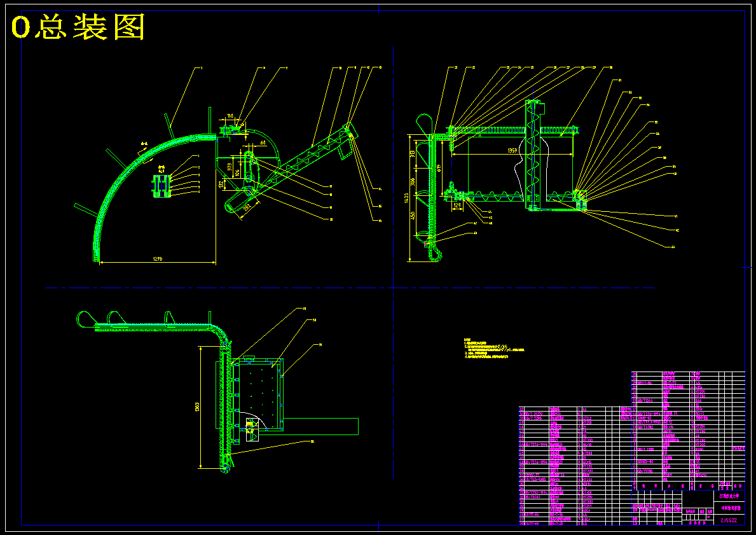The height and width of the screenshot is (535, 756).
Task: Click the "1423" vertical dimension text
Action: point(406,198)
